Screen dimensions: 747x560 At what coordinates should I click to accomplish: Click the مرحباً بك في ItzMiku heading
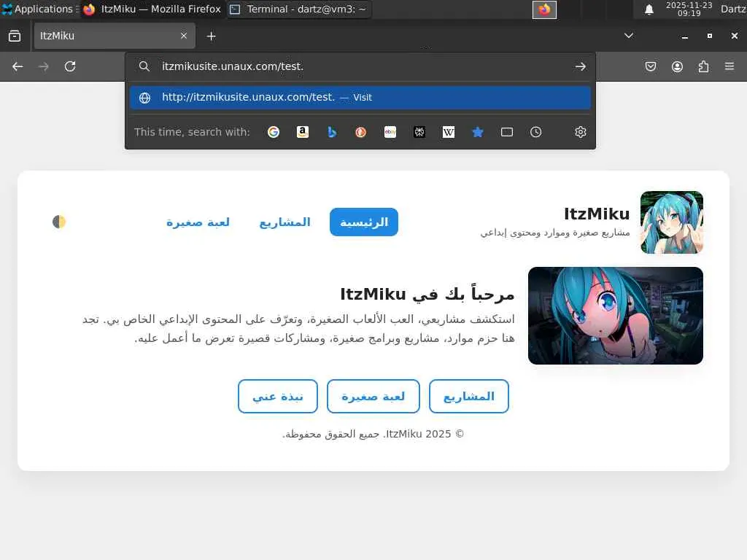[427, 295]
